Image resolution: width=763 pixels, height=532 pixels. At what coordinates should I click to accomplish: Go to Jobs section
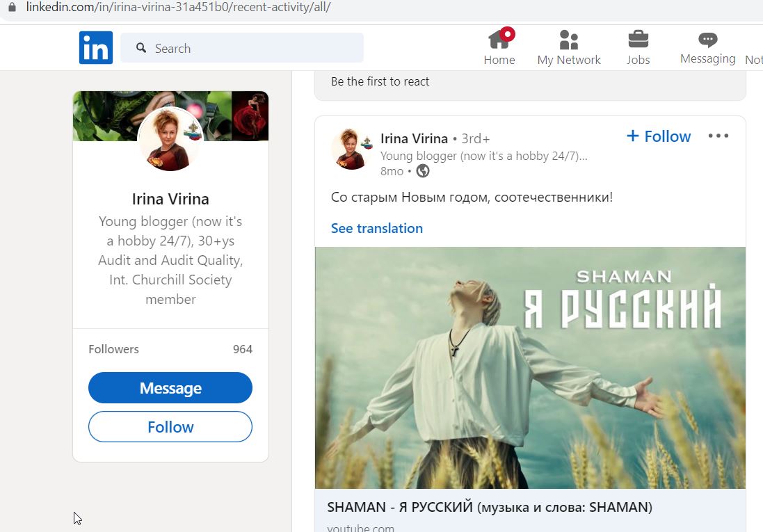pyautogui.click(x=638, y=47)
